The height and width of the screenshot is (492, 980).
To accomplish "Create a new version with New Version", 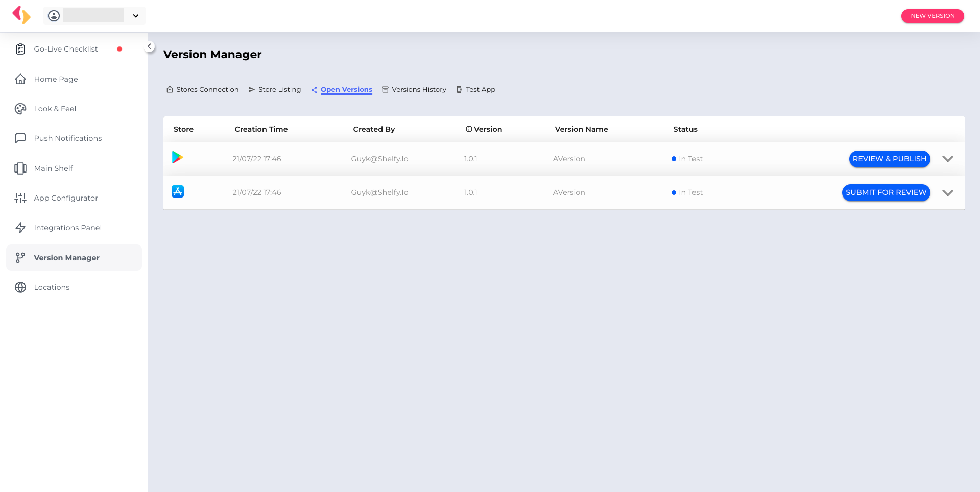I will (x=933, y=16).
